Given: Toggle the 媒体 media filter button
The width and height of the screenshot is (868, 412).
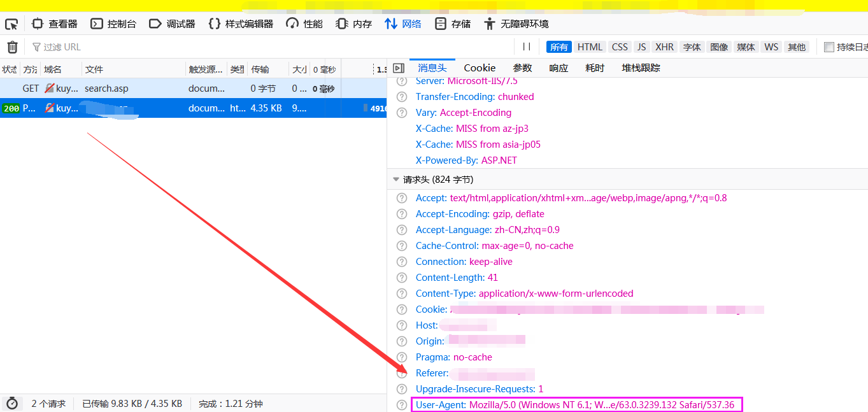Looking at the screenshot, I should pyautogui.click(x=746, y=47).
